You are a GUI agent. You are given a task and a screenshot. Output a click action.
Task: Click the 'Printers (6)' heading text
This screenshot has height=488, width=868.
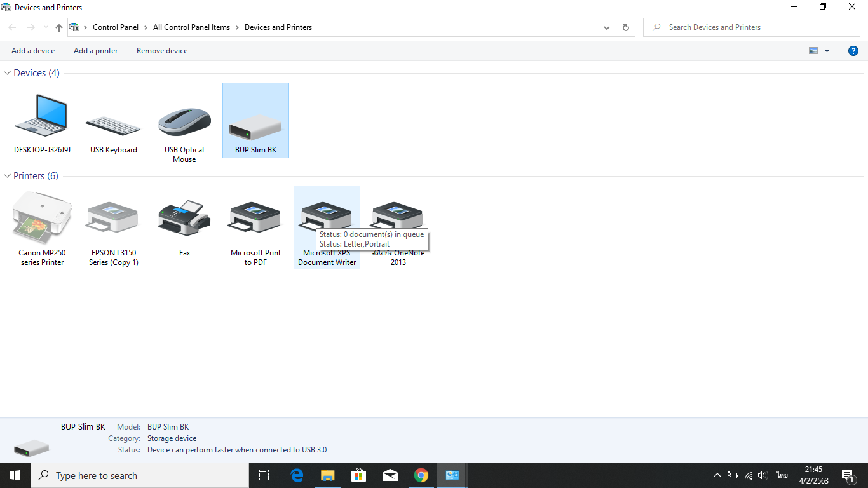[x=36, y=176]
